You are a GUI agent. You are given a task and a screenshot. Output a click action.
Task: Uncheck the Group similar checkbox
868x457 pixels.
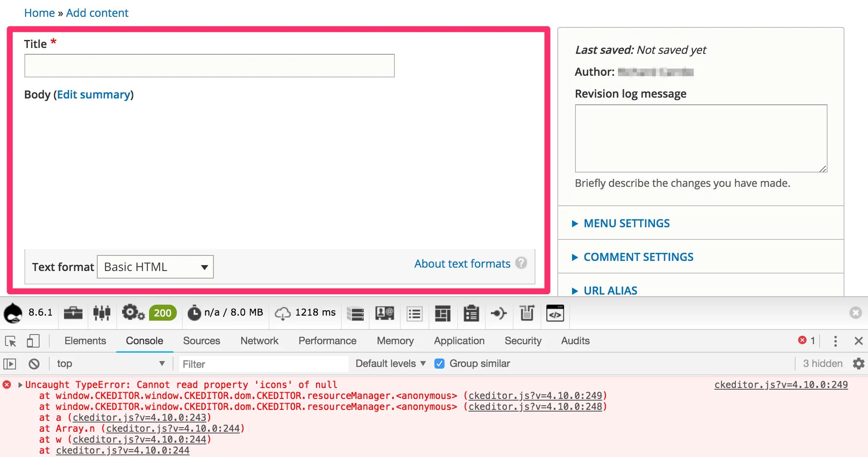439,364
